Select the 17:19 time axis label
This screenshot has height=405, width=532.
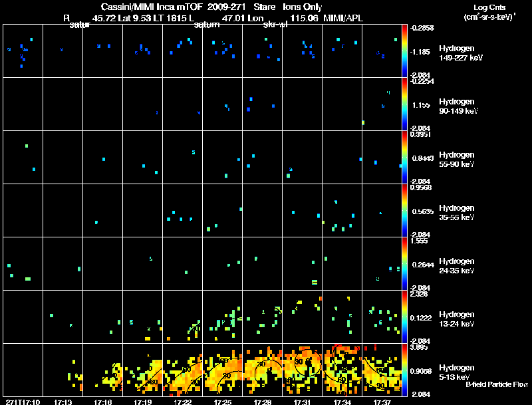[x=143, y=402]
